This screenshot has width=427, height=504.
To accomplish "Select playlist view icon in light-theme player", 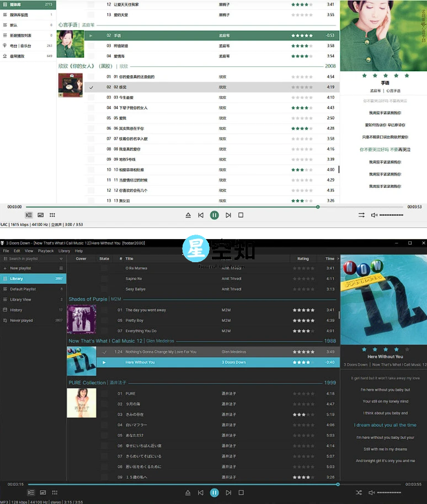I will [29, 215].
